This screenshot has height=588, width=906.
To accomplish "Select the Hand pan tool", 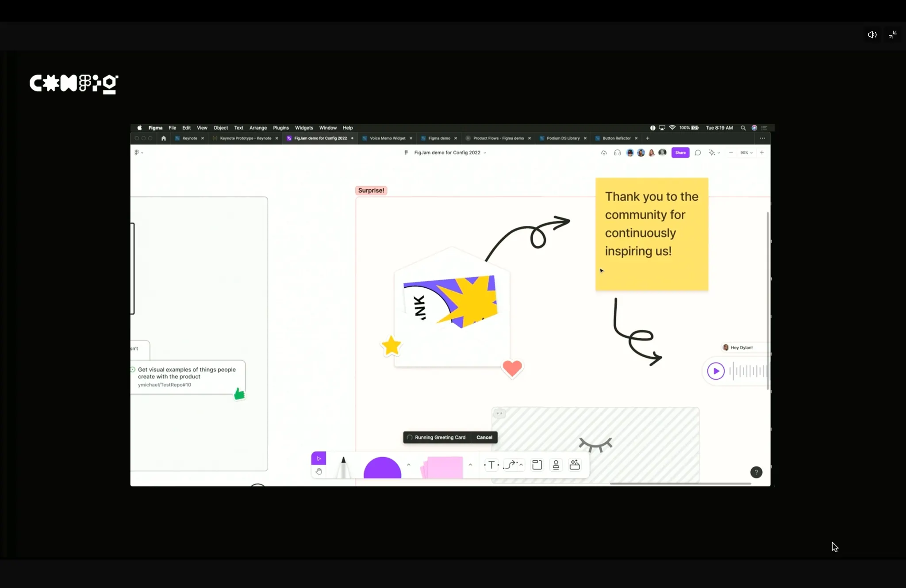I will pyautogui.click(x=319, y=472).
